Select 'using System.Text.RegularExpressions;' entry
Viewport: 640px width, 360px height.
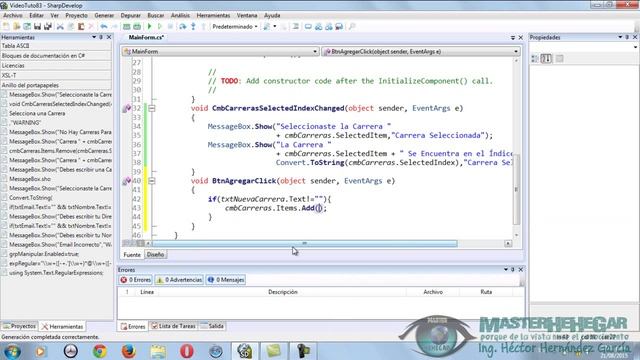point(56,273)
